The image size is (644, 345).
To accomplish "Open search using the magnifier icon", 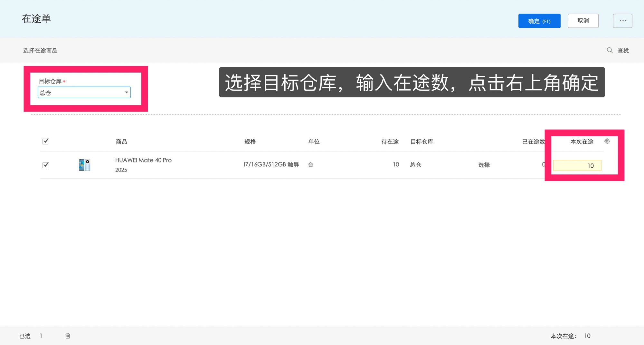I will [610, 50].
